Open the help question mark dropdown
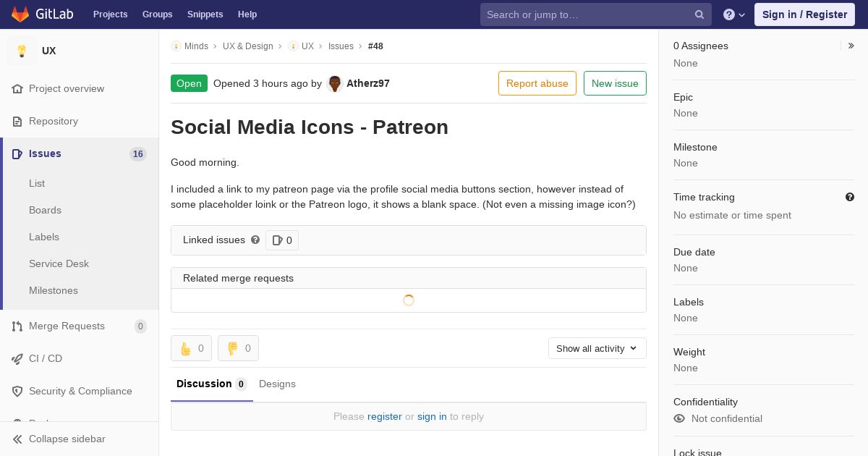The image size is (868, 456). coord(733,14)
